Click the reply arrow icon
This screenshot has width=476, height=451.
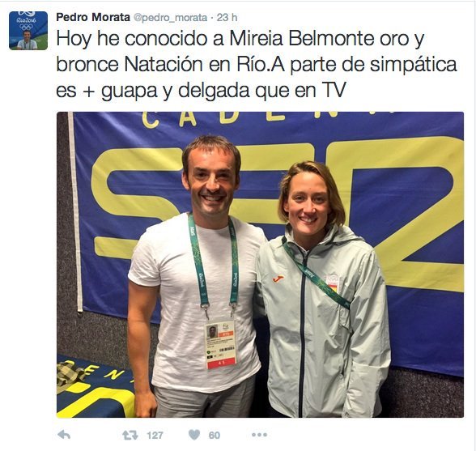pyautogui.click(x=64, y=435)
